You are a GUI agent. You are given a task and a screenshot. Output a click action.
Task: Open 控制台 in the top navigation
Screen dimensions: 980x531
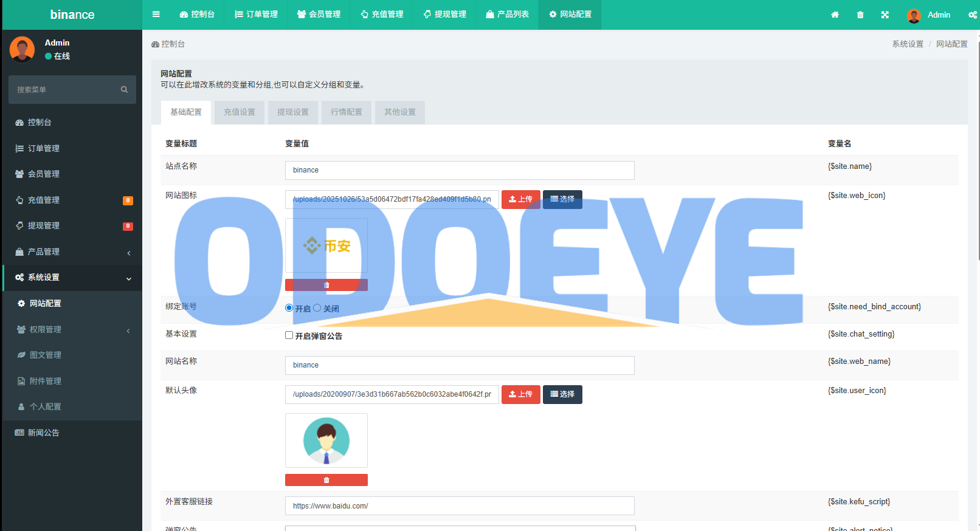tap(197, 15)
